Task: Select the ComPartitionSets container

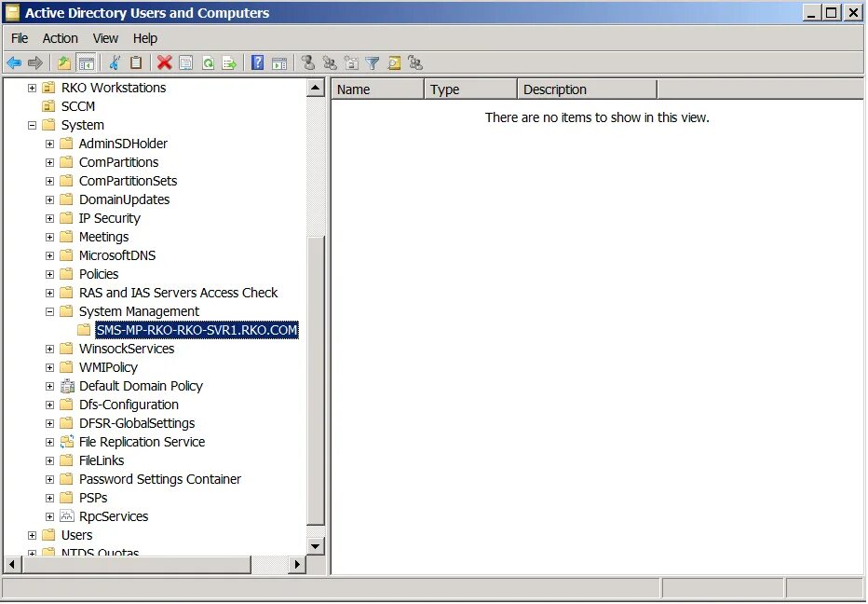Action: coord(128,181)
